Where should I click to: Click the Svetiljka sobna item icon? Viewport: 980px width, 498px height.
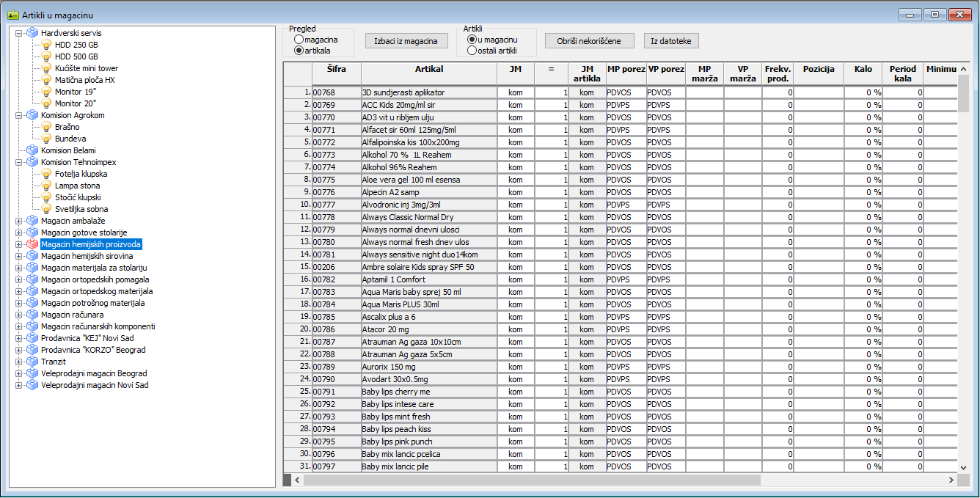[x=46, y=209]
